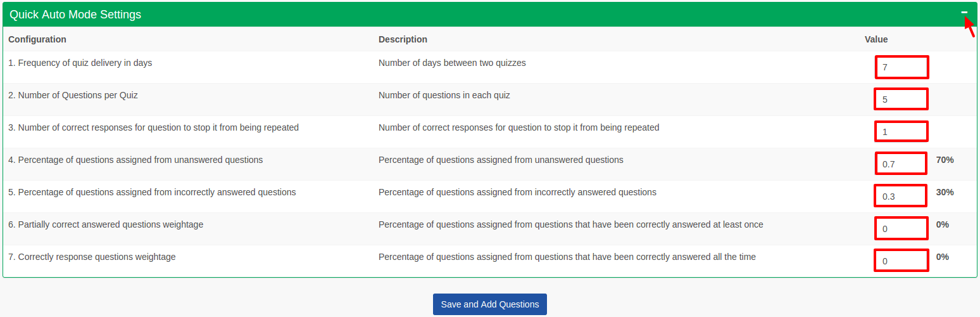Click the Description column header

pos(403,39)
